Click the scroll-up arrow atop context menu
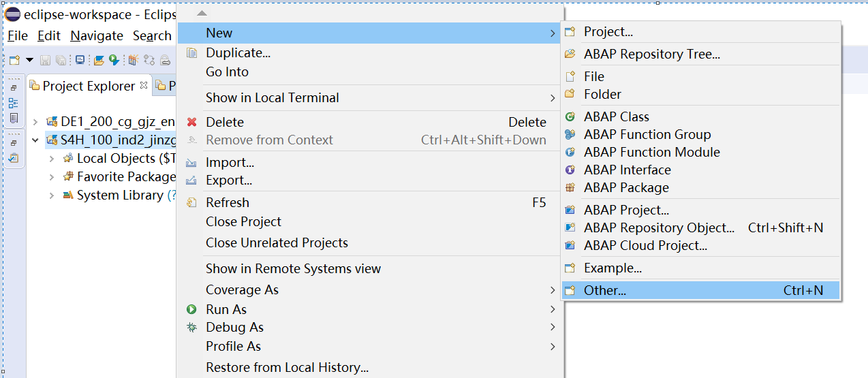 tap(201, 13)
